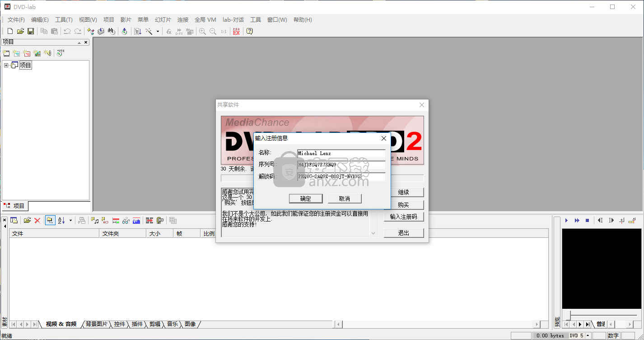
Task: Open the 全局 VM menu
Action: (205, 19)
